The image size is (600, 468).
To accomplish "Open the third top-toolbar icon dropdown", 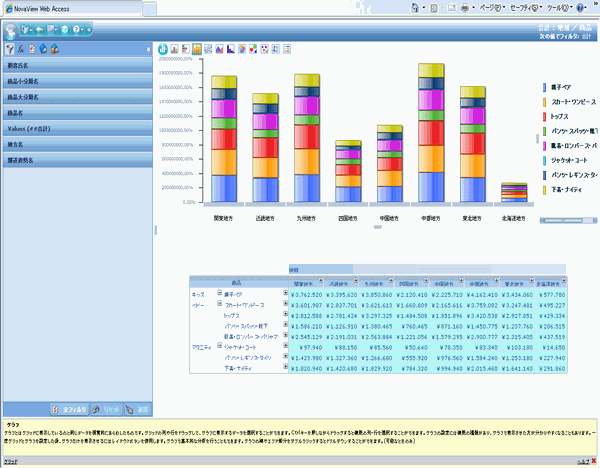I will 57,29.
